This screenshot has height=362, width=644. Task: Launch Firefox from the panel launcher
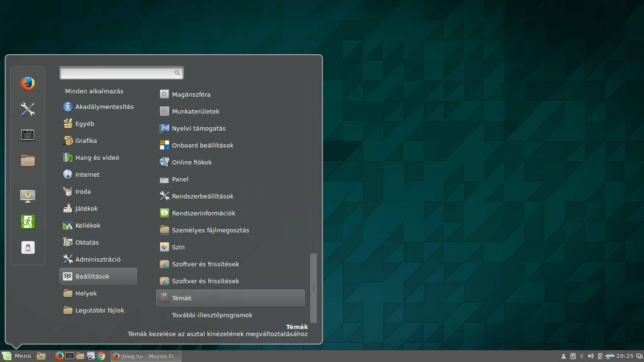pyautogui.click(x=59, y=356)
